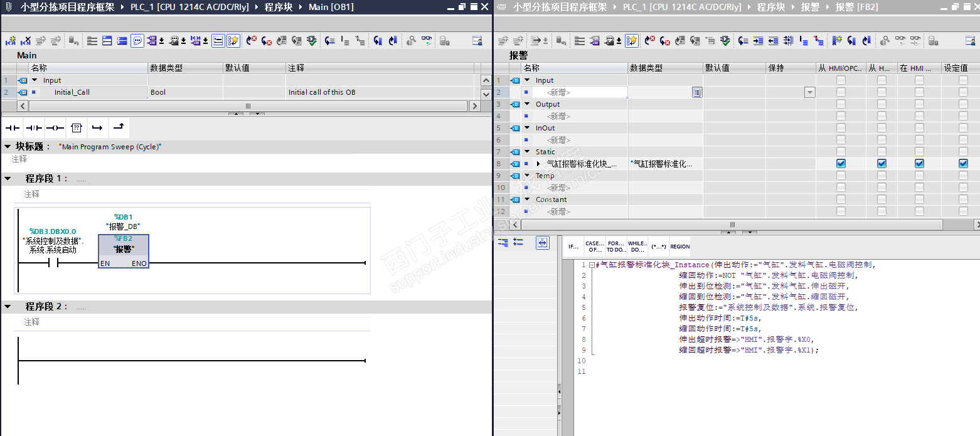Screen dimensions: 980x436
Task: Collapse InOut section in 报警 interface
Action: tap(527, 128)
